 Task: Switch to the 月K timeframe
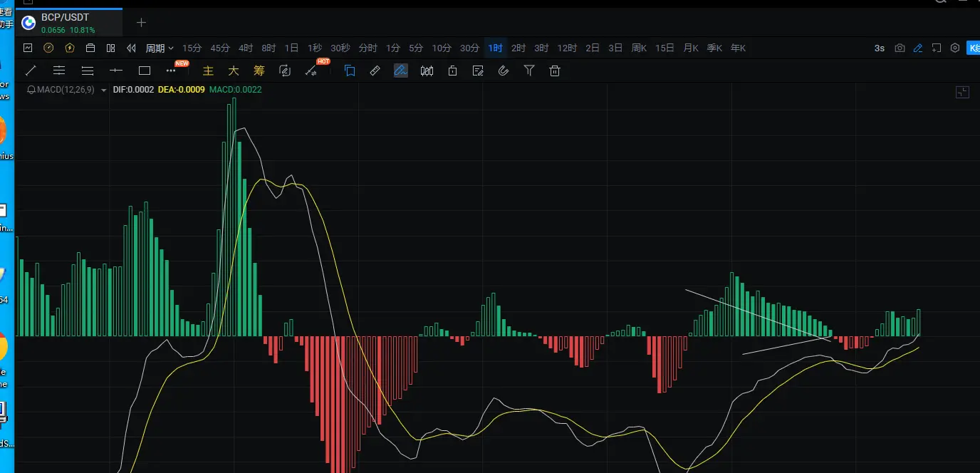click(691, 48)
